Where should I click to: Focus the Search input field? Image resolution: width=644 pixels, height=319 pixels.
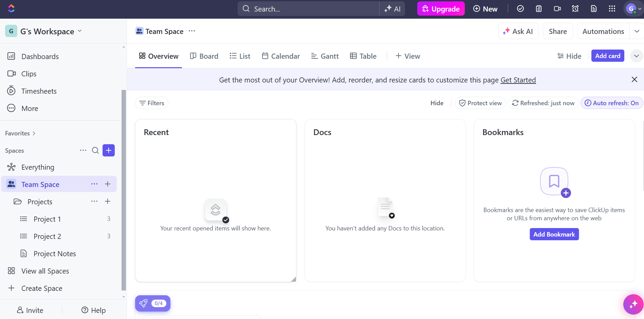point(308,9)
